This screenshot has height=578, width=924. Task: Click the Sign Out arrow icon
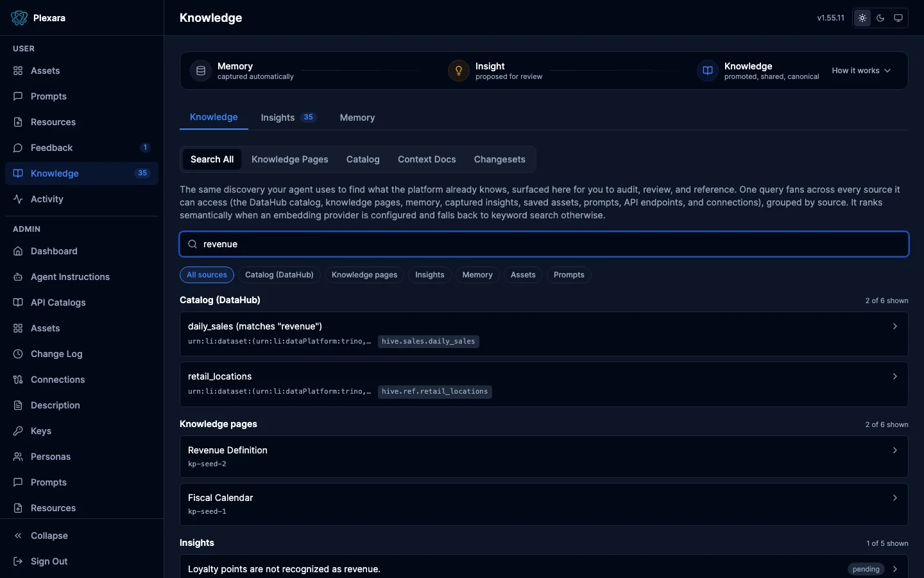pyautogui.click(x=18, y=561)
